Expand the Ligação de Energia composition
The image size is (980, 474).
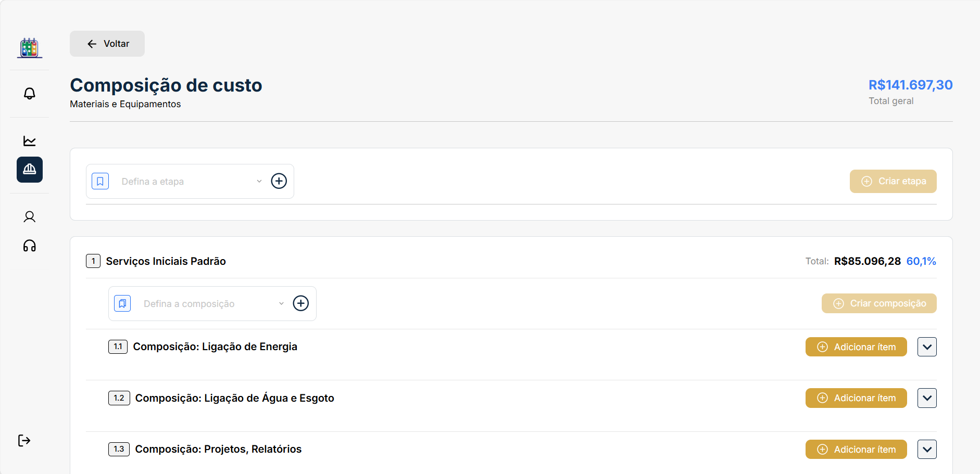tap(927, 347)
